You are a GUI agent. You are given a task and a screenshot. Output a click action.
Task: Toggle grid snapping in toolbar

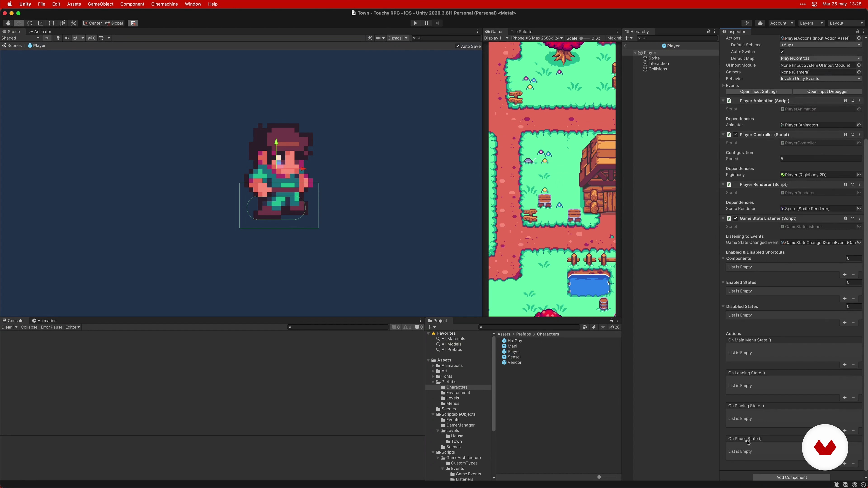(x=133, y=23)
